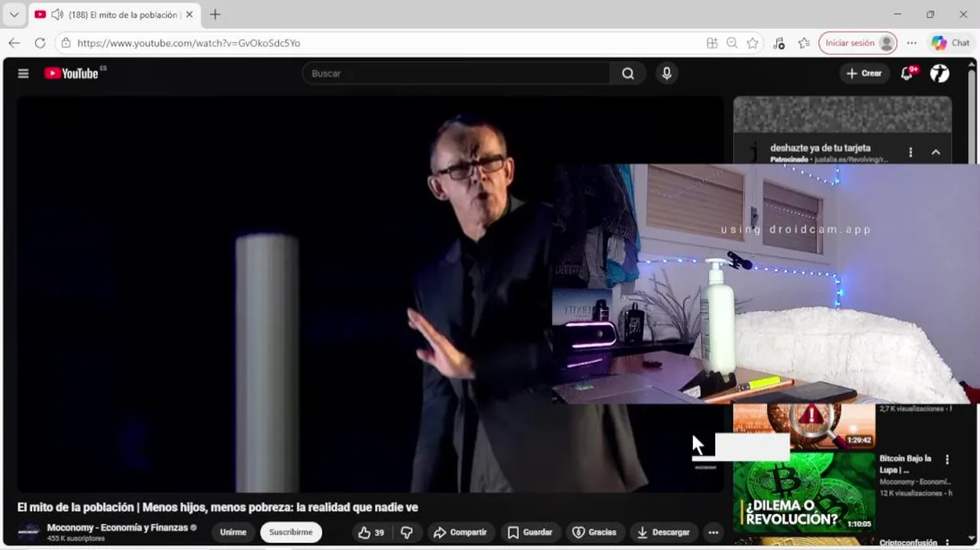Open Copilot Chat
The image size is (980, 550).
tap(950, 44)
